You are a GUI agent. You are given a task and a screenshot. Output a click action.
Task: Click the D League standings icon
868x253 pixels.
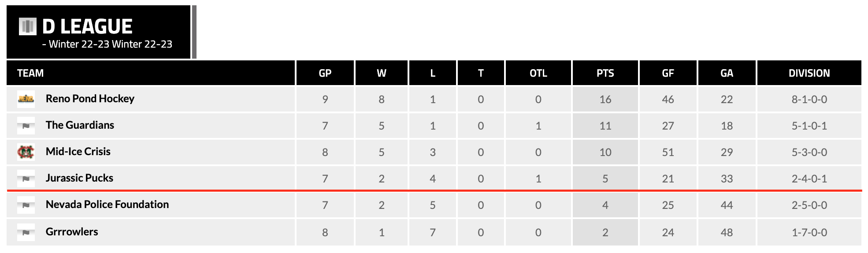[x=27, y=26]
